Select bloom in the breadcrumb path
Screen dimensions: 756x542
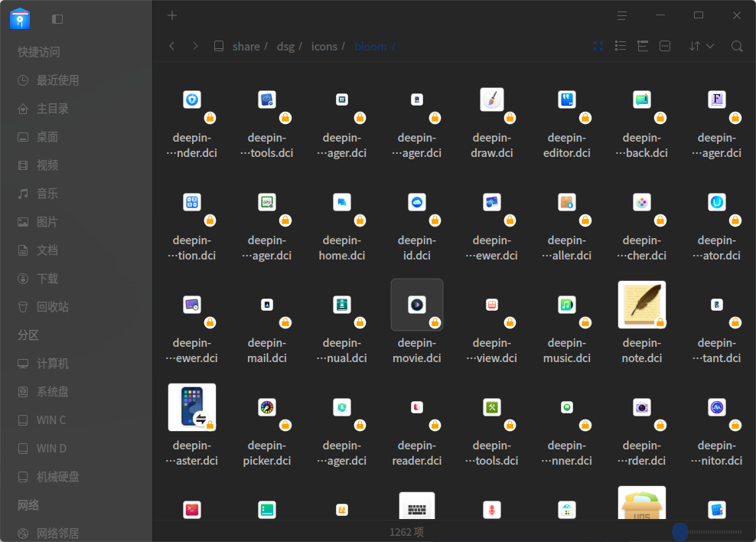[370, 46]
